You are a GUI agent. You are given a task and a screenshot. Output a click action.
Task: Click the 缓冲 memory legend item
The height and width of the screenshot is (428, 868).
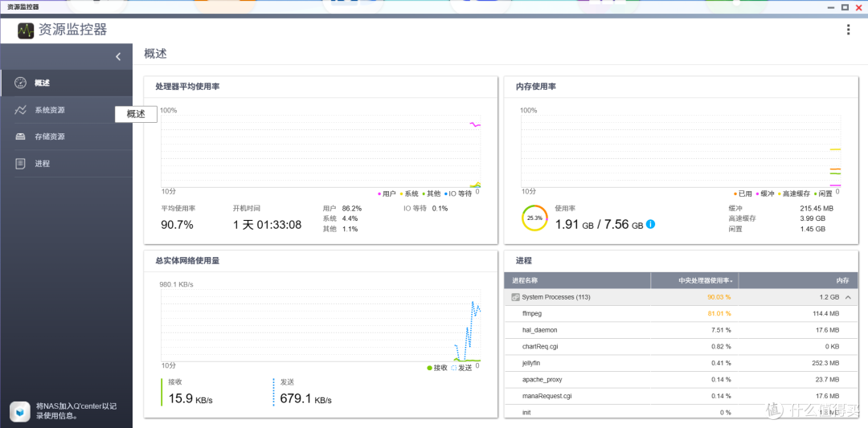[x=765, y=194]
